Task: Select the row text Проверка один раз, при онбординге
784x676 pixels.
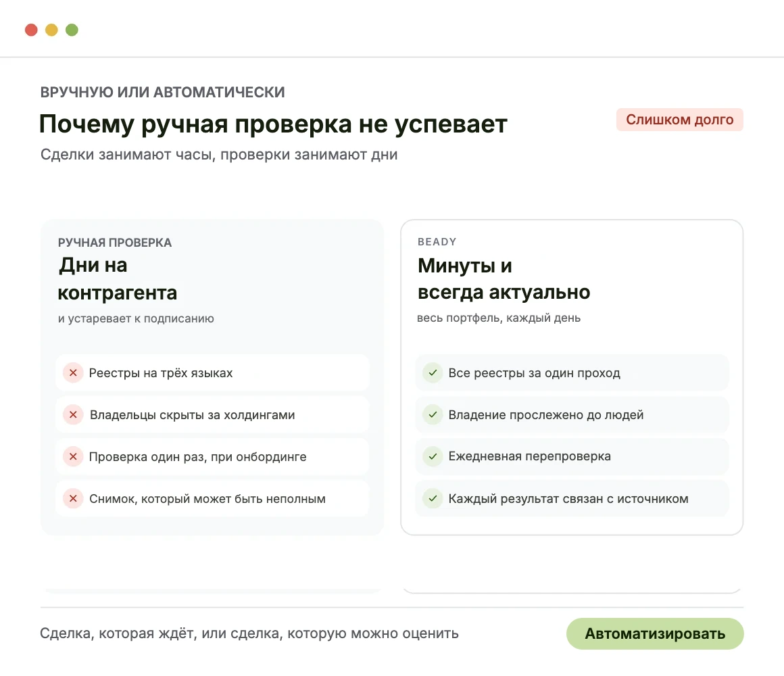Action: [197, 457]
